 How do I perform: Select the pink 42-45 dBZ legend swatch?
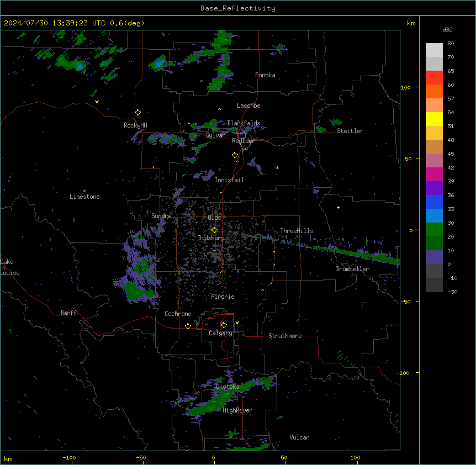434,160
